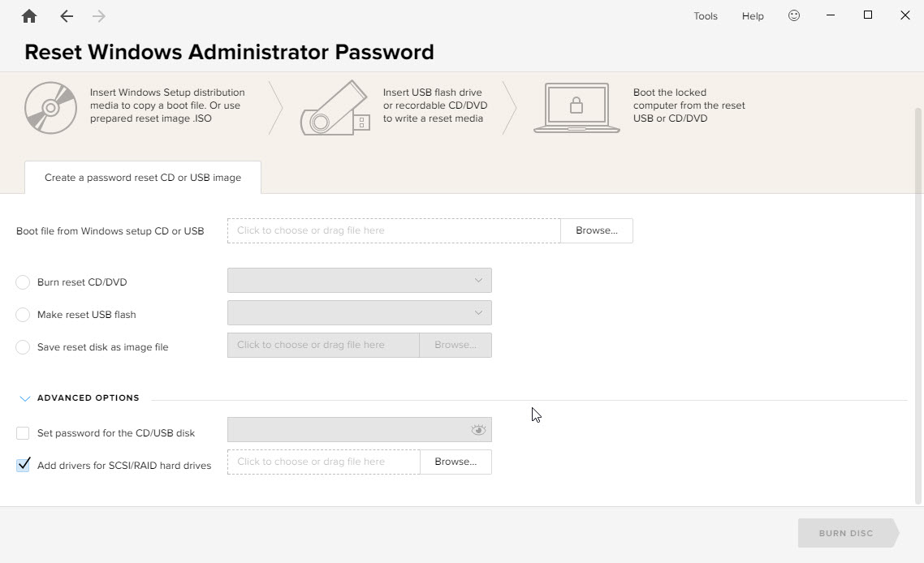This screenshot has width=924, height=563.
Task: Close the application window
Action: click(905, 15)
